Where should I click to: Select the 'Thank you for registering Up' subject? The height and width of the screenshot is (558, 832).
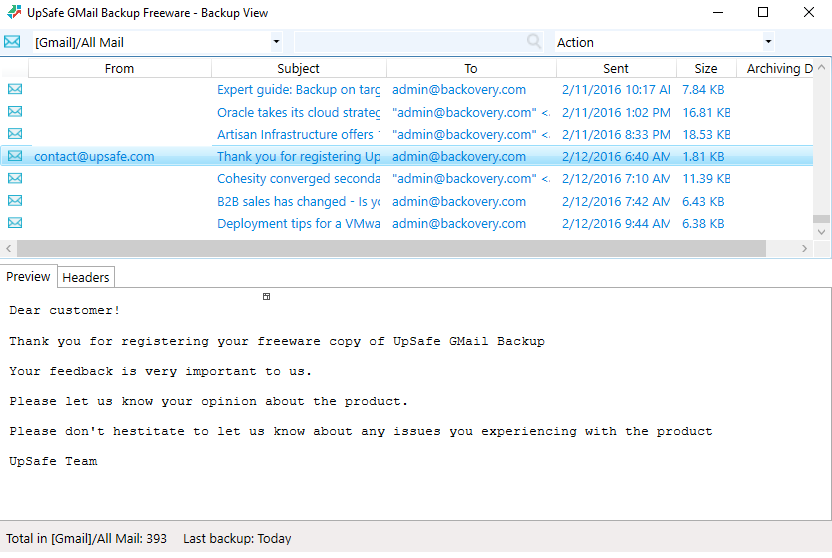pyautogui.click(x=299, y=156)
